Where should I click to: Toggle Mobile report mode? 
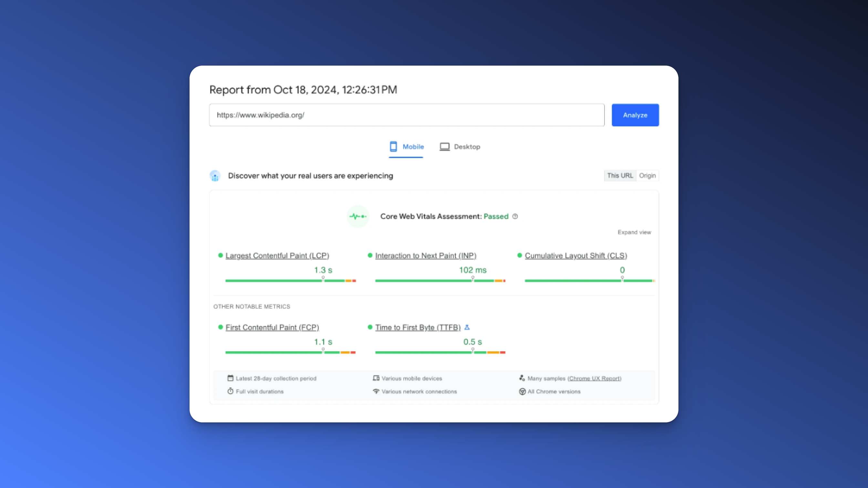coord(406,146)
